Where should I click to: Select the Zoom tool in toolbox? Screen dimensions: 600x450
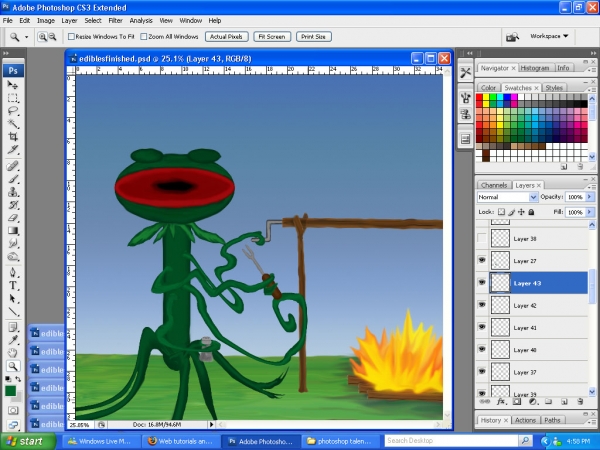pyautogui.click(x=13, y=366)
